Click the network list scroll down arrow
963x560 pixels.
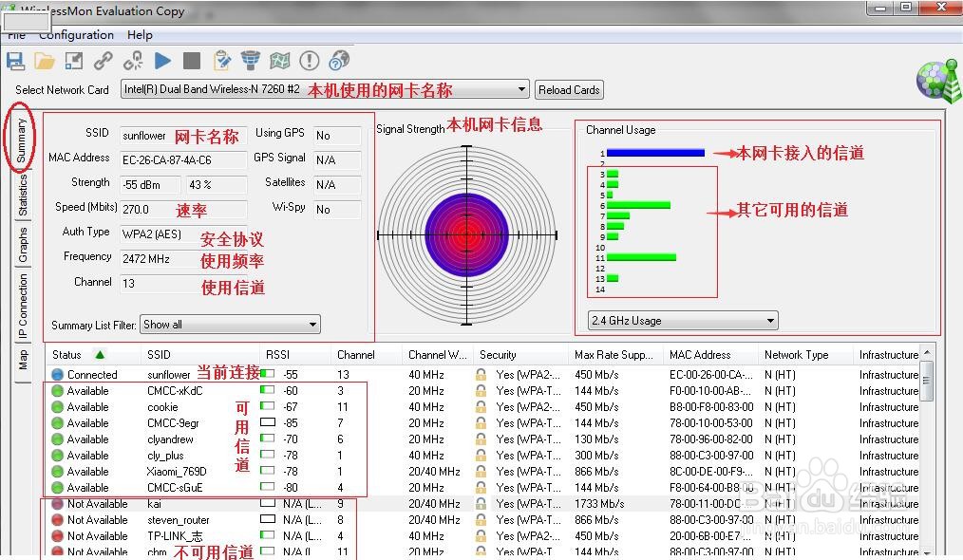927,552
